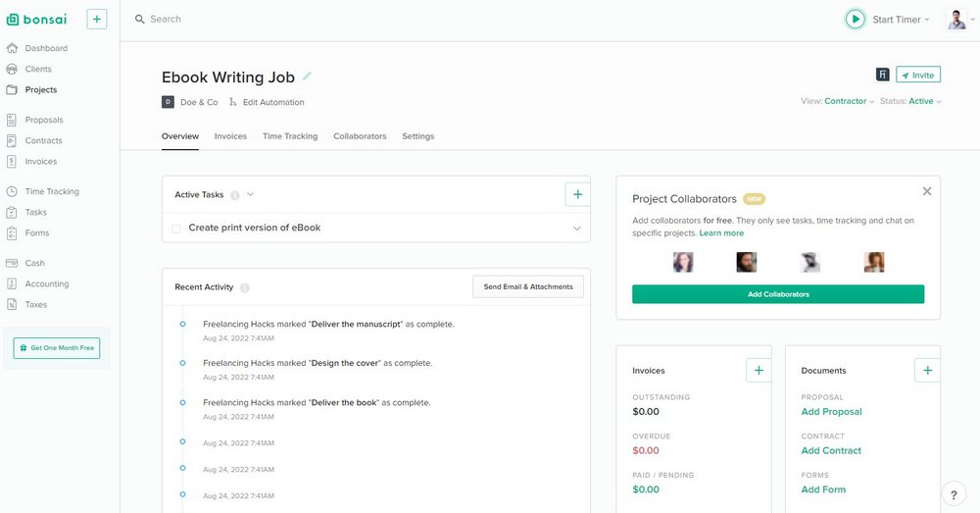Expand the 'Create print version of eBook' task
Screen dimensions: 980x513
click(577, 229)
